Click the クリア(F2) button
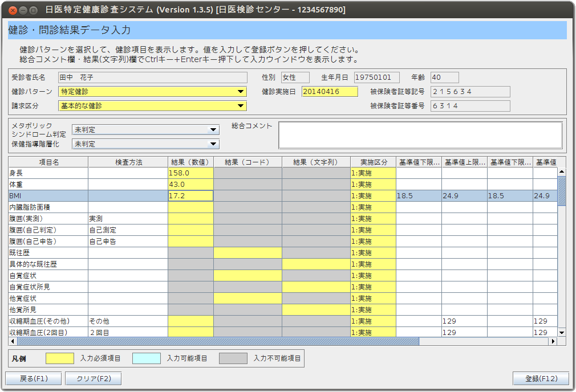Viewport: 576px width, 392px height. click(x=94, y=378)
